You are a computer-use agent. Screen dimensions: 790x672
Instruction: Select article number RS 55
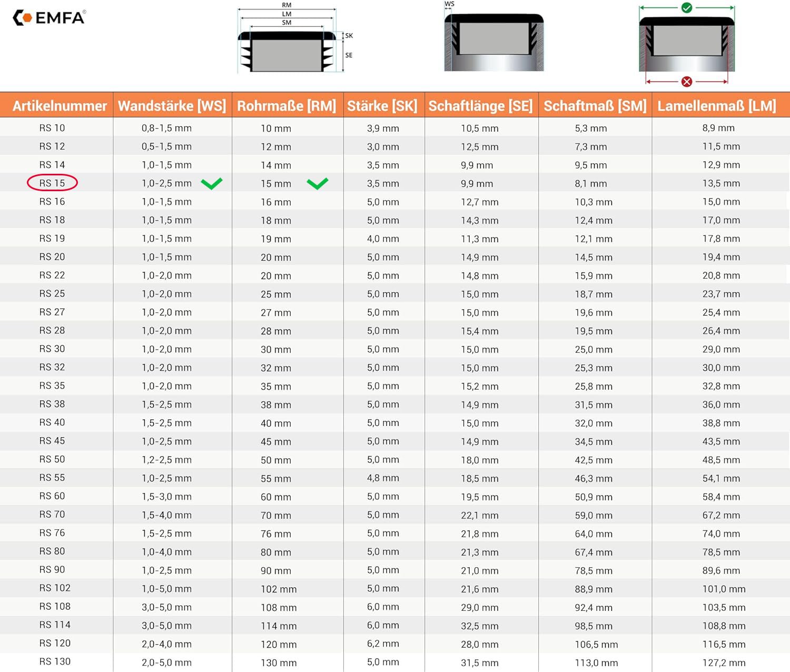52,478
